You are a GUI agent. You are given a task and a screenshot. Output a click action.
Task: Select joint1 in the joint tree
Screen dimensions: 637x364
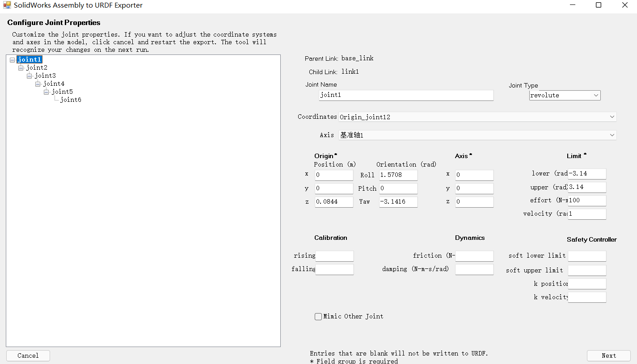click(x=30, y=59)
